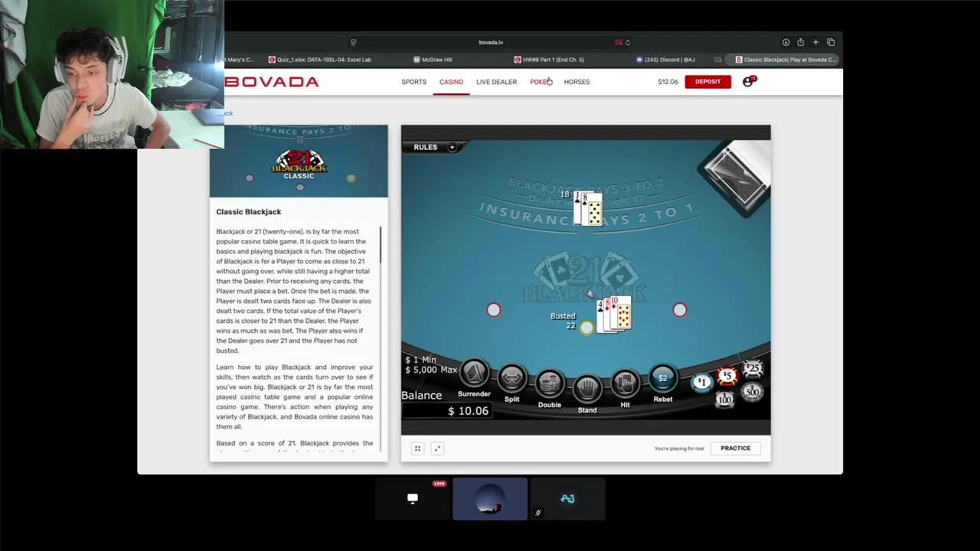Image resolution: width=980 pixels, height=551 pixels.
Task: Click the red icon beside reload
Action: pos(618,42)
